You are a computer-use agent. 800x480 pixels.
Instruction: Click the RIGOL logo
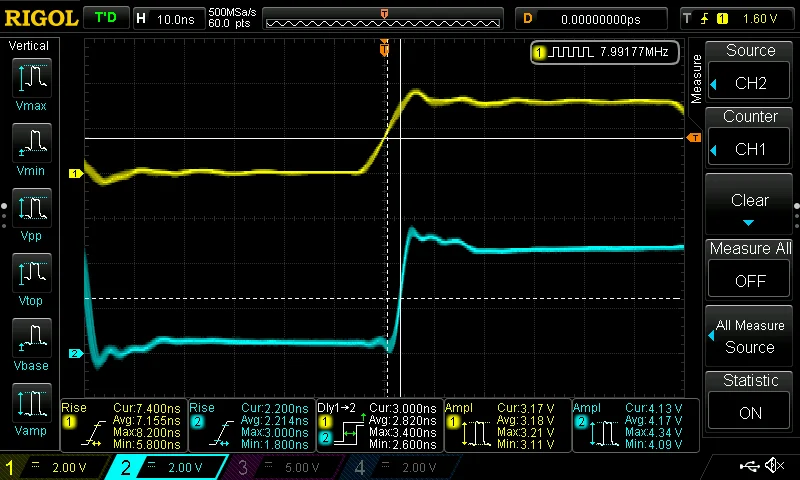tap(41, 19)
